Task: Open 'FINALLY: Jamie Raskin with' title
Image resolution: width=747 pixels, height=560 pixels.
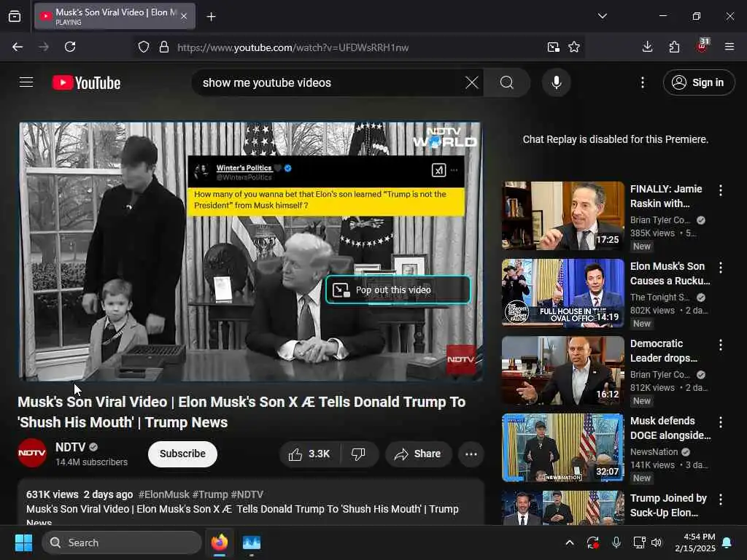Action: coord(666,196)
